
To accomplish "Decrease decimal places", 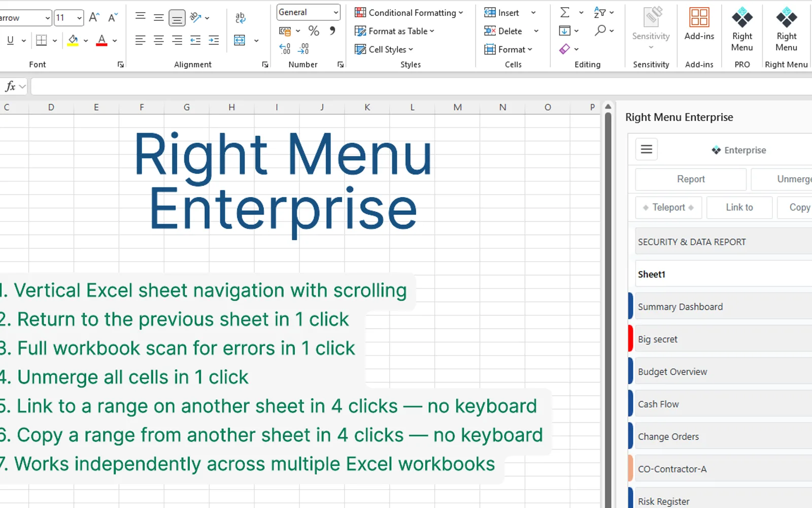I will click(x=303, y=49).
